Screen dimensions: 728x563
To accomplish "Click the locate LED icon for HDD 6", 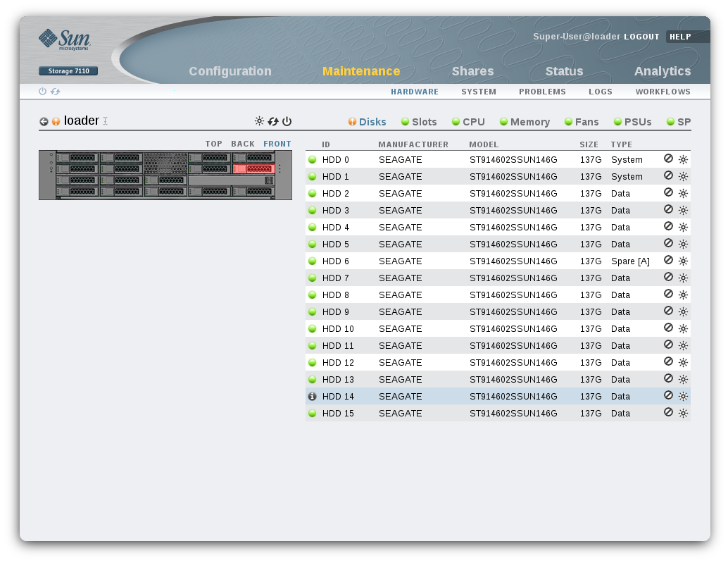I will 683,261.
